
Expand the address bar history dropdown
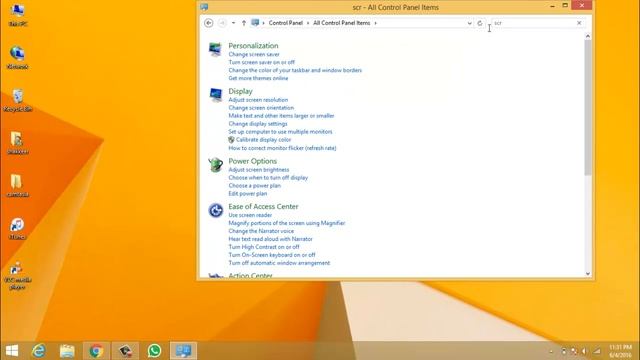click(x=469, y=23)
